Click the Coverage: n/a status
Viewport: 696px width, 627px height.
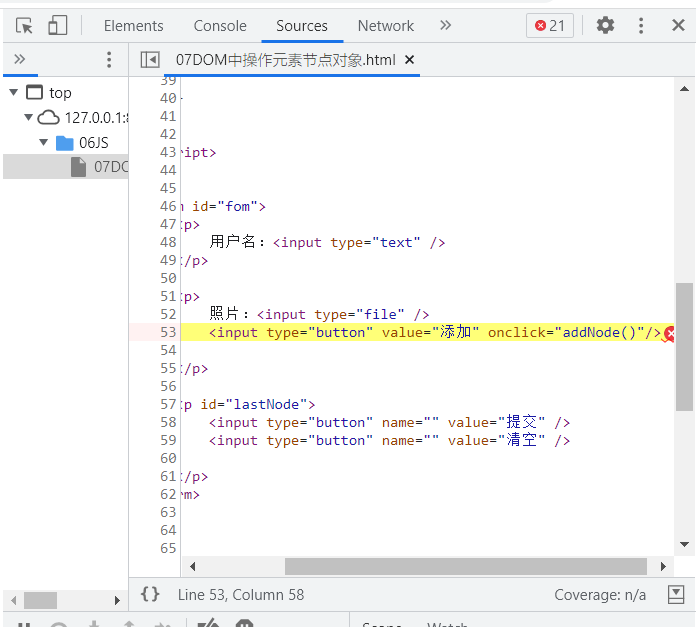coord(600,595)
